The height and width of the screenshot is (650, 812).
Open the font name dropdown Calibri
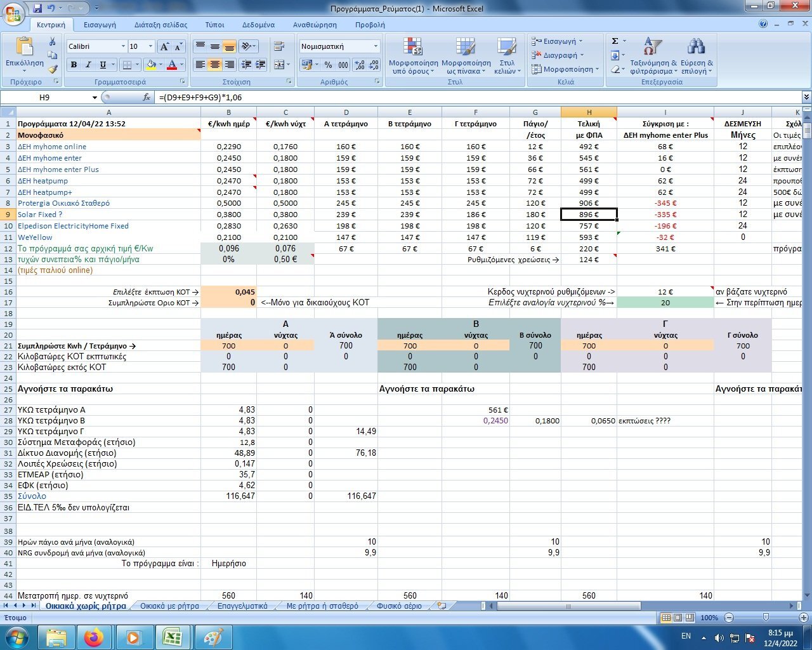(123, 46)
